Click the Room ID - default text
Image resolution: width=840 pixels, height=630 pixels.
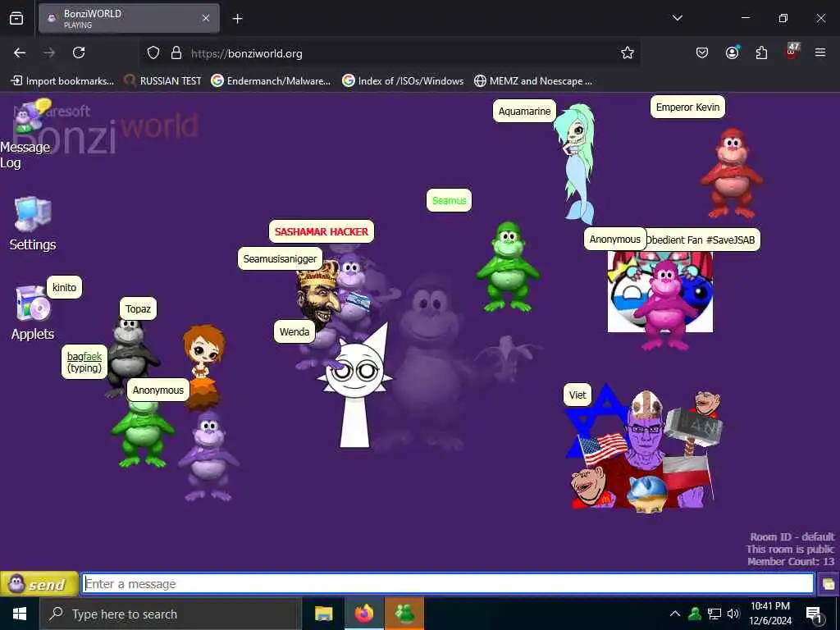tap(792, 536)
